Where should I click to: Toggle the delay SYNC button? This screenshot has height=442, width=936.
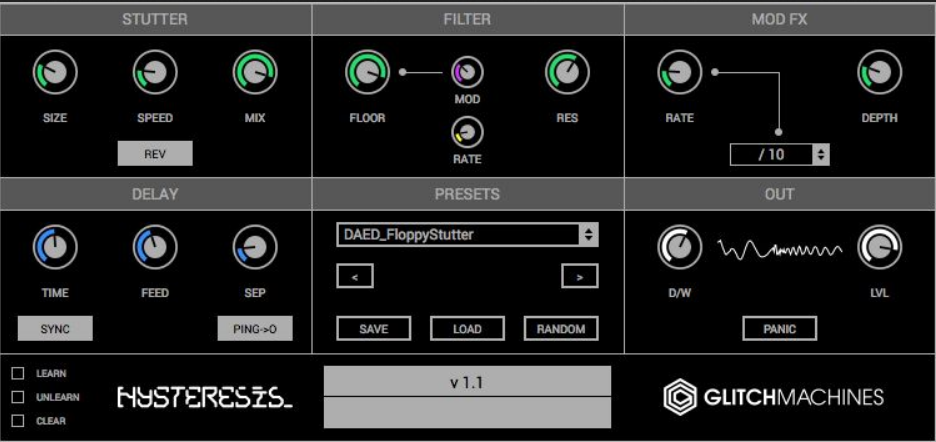[x=55, y=329]
